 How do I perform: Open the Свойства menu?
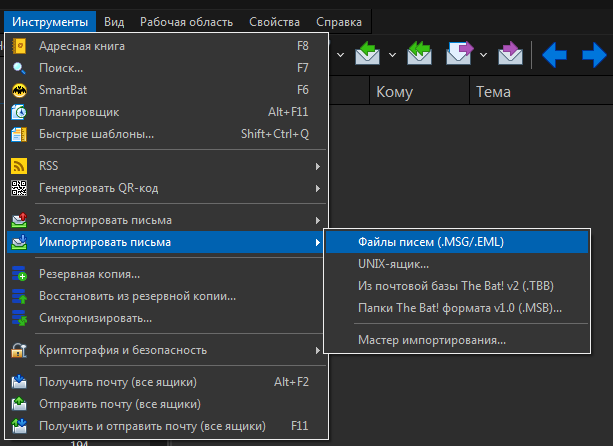(274, 22)
